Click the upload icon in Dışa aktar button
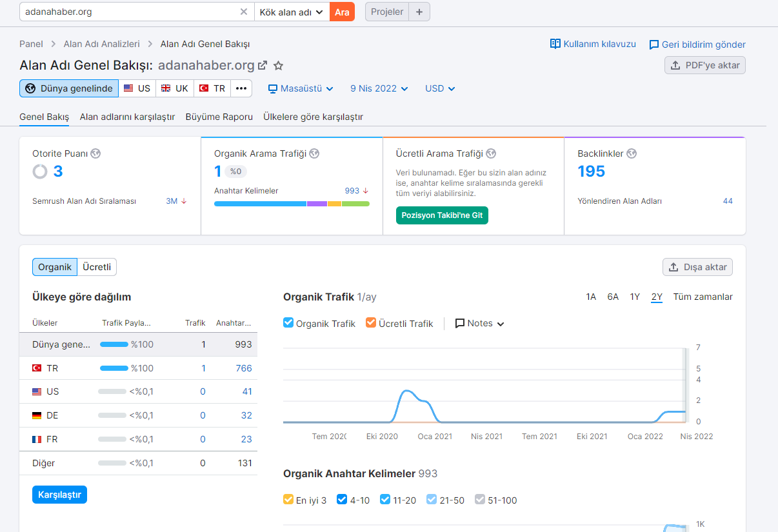 pyautogui.click(x=673, y=267)
